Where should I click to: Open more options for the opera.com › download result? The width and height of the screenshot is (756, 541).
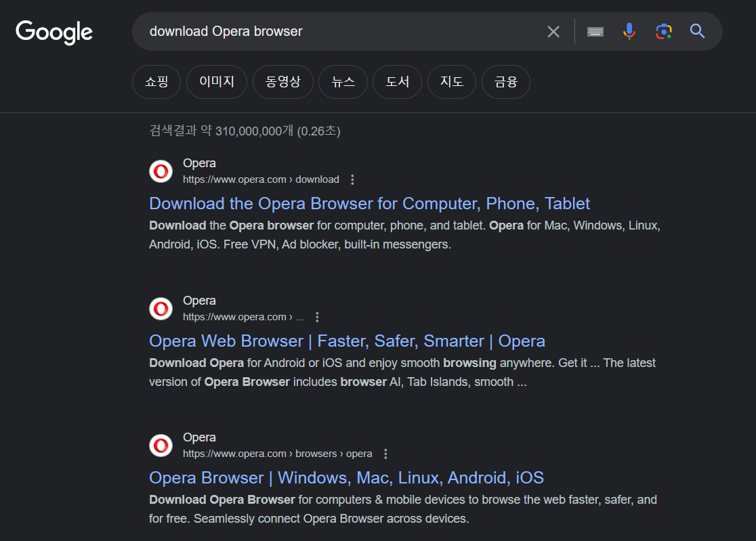352,179
